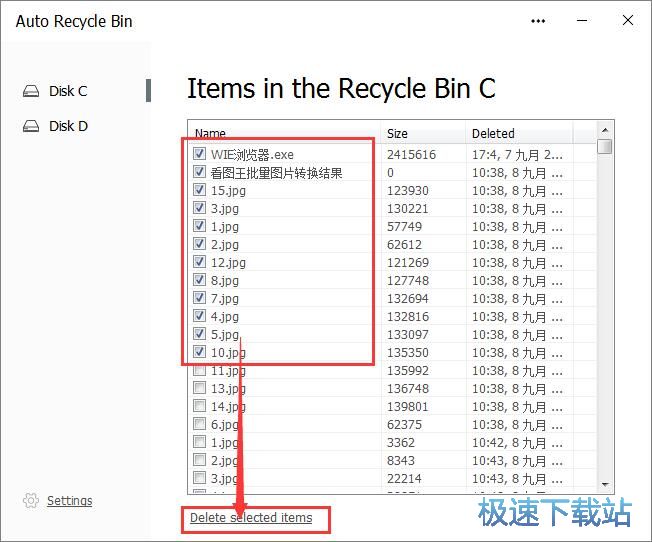652x542 pixels.
Task: Select the 看图王批里图片转换结果 entry
Action: (276, 173)
